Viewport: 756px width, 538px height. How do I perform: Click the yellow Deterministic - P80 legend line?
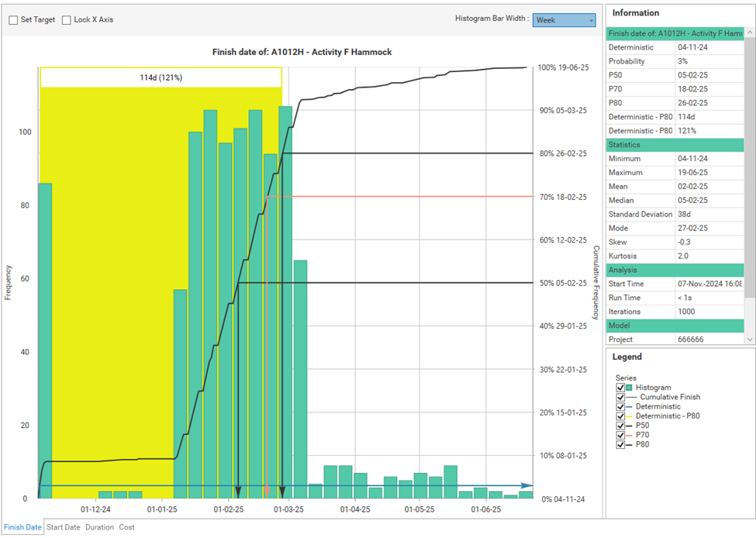coord(630,416)
